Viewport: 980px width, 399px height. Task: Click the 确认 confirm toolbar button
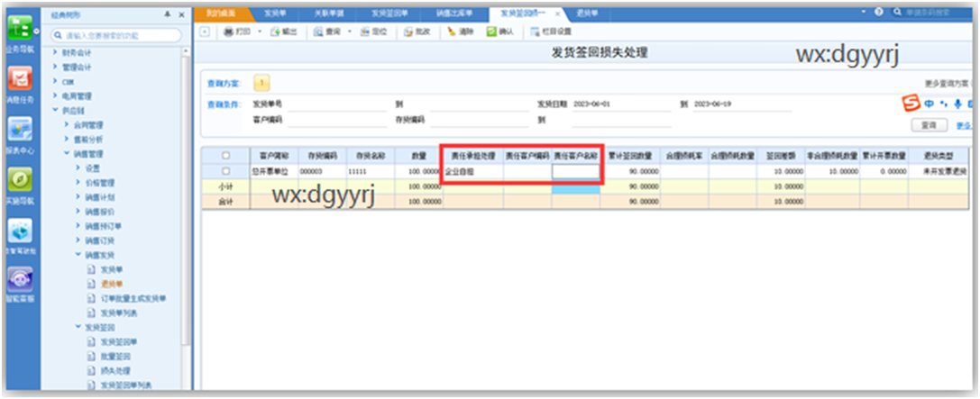(x=500, y=32)
